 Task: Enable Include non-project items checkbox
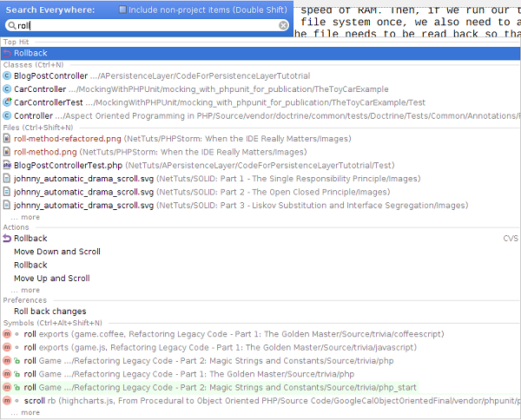tap(122, 10)
